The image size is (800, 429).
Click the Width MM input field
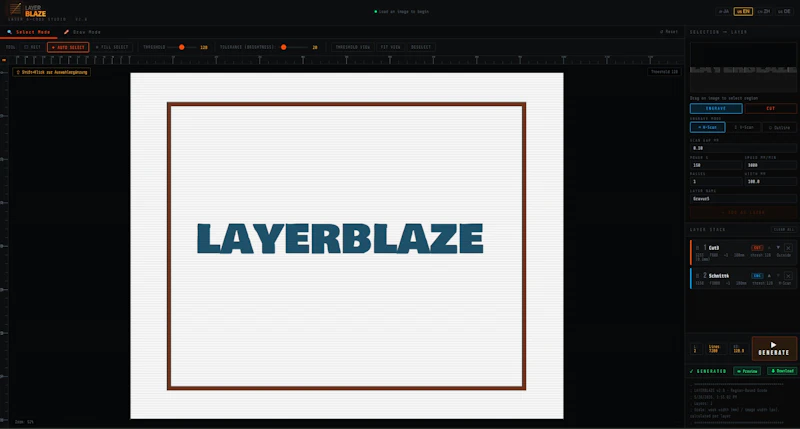pyautogui.click(x=770, y=182)
